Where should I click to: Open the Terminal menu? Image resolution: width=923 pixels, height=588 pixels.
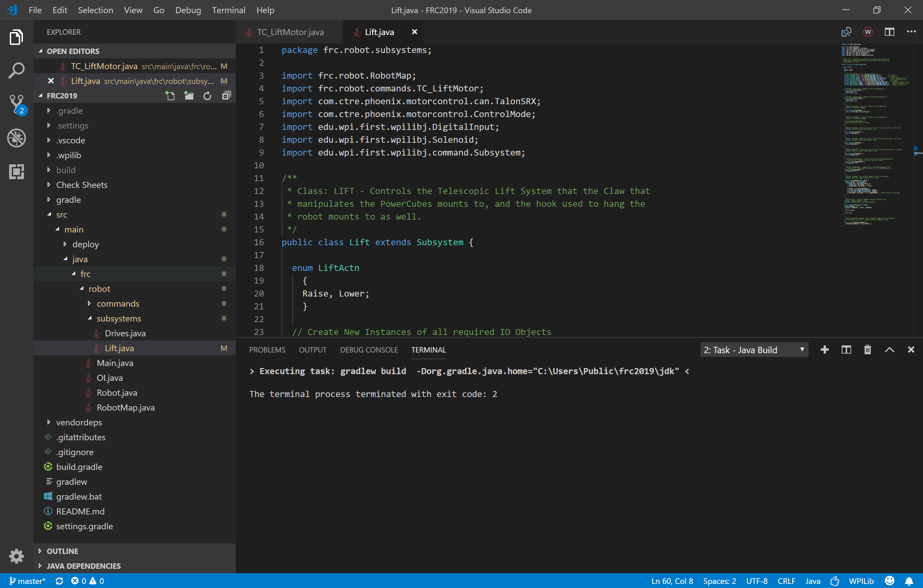(x=228, y=10)
